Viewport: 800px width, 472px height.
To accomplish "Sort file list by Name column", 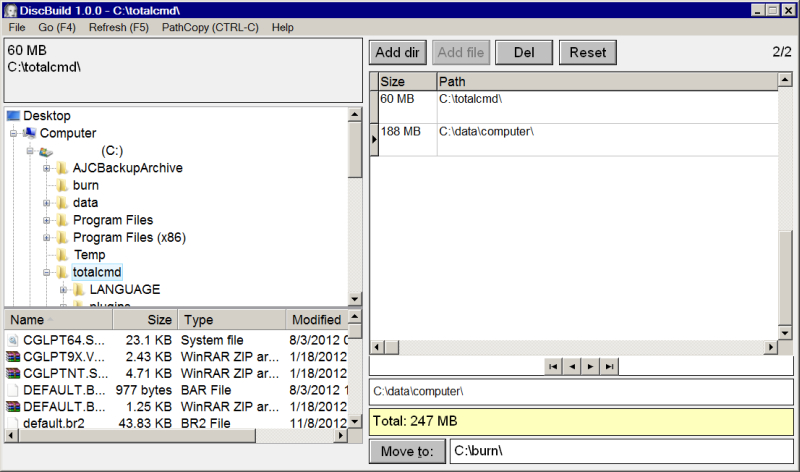I will [59, 320].
